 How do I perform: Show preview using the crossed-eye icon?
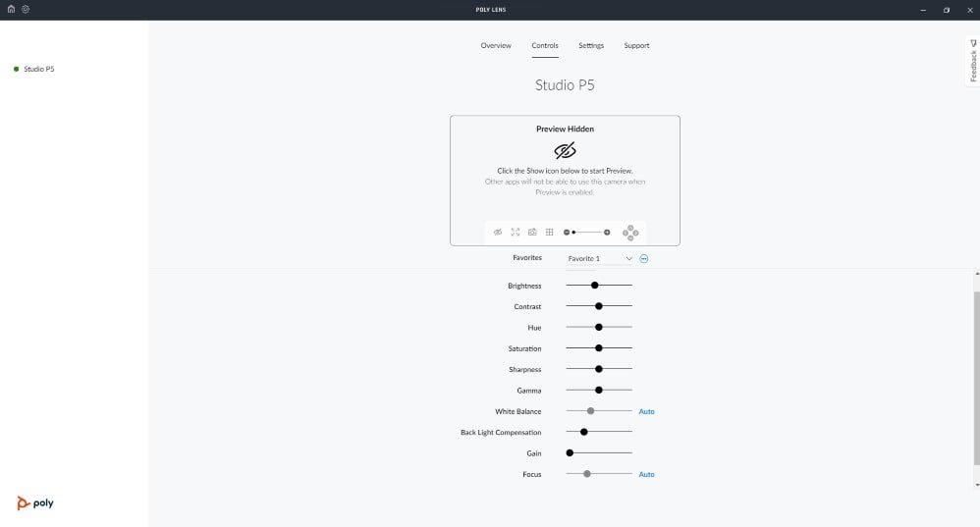(498, 233)
